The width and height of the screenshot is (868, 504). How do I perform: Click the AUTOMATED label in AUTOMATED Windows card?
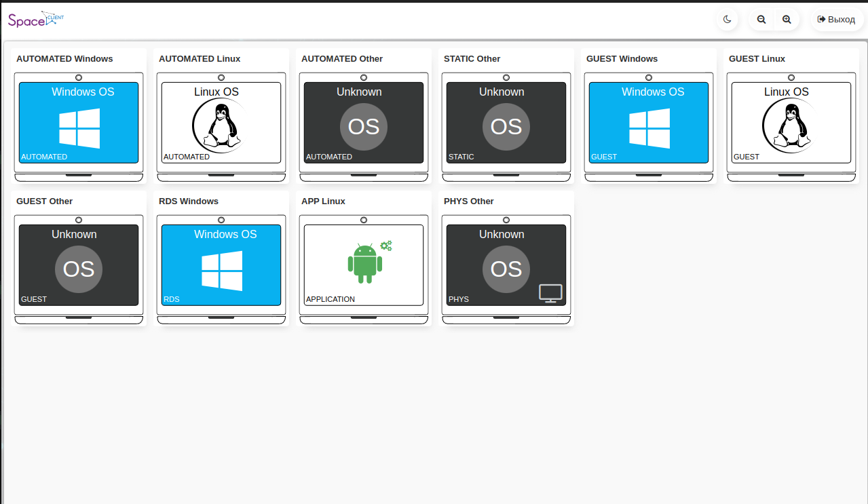[44, 157]
